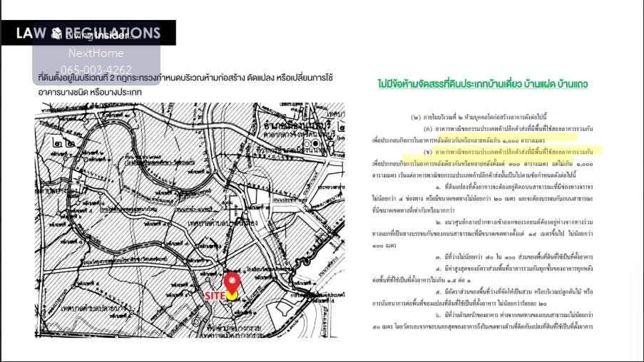The image size is (644, 362).
Task: Click the red SITE label on the map
Action: pos(214,295)
